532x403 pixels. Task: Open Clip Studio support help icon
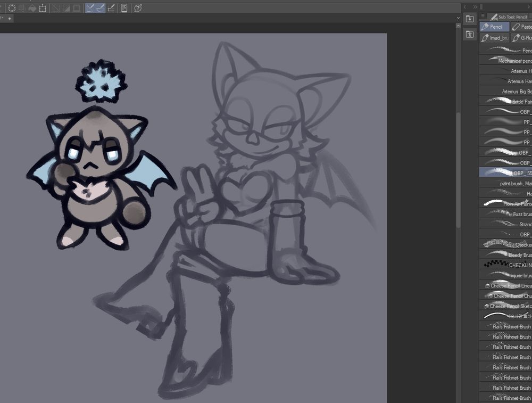[138, 8]
